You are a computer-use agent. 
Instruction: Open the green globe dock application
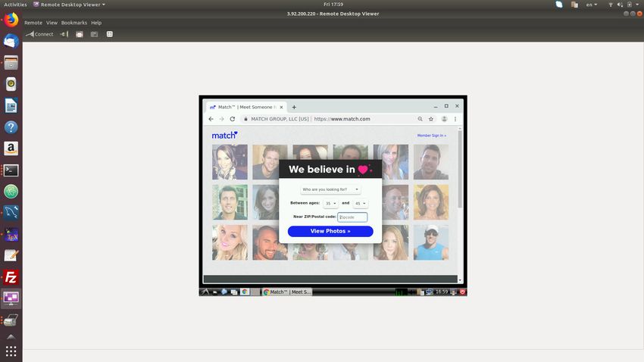(11, 192)
